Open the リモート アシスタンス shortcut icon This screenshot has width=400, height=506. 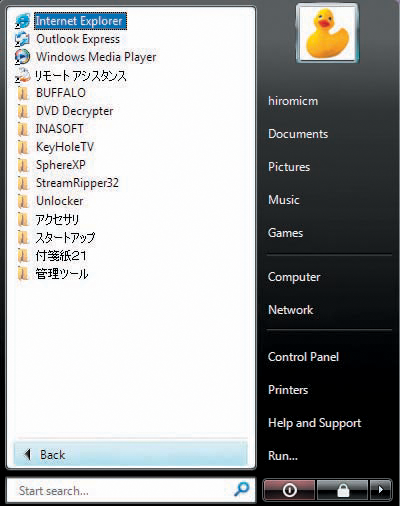(x=22, y=75)
